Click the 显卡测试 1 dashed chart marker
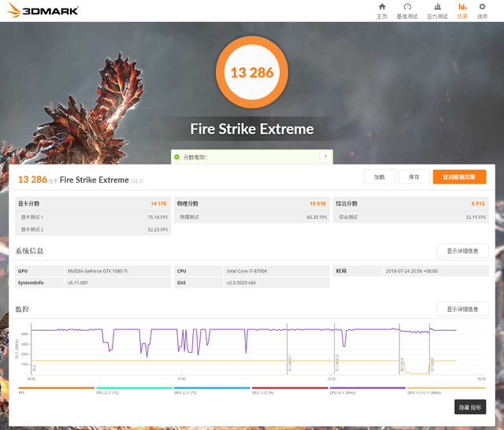The width and height of the screenshot is (504, 430). [287, 349]
